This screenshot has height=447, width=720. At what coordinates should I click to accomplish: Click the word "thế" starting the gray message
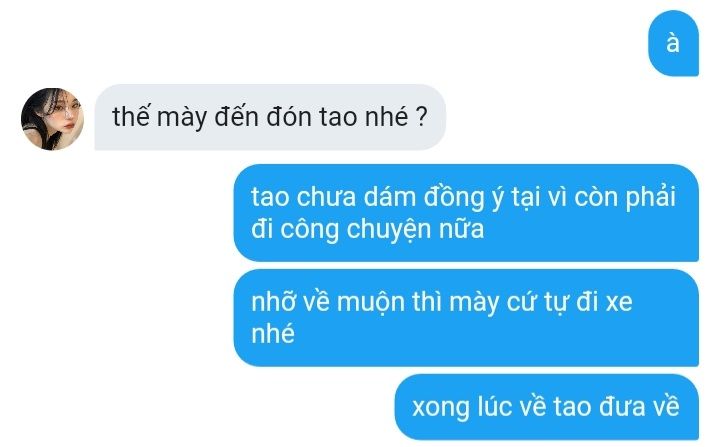click(131, 116)
